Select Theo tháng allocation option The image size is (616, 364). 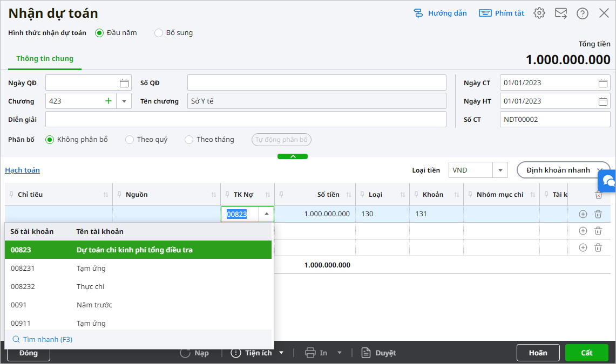pos(189,140)
